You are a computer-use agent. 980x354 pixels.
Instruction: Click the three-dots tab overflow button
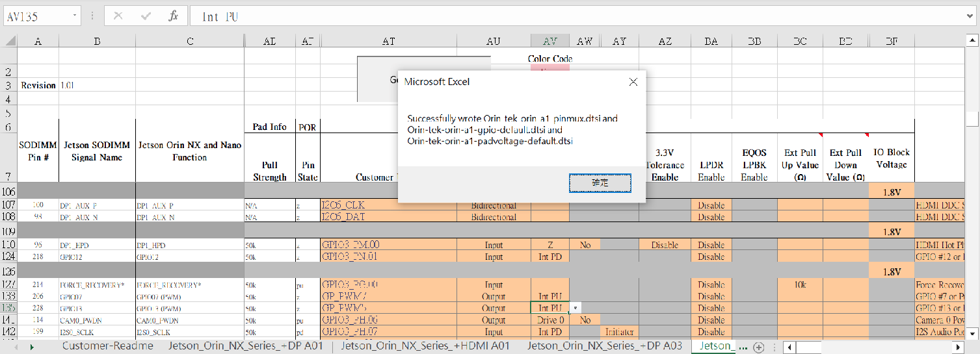click(744, 347)
